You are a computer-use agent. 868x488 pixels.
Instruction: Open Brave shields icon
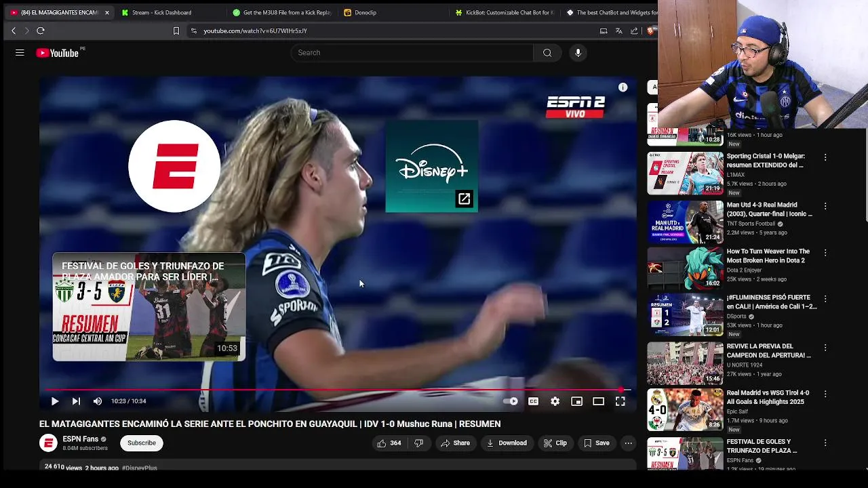[651, 30]
